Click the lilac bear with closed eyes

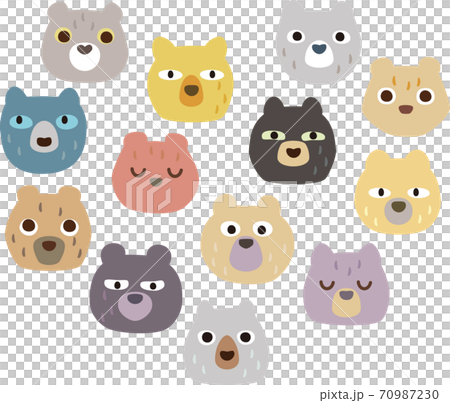[346, 284]
